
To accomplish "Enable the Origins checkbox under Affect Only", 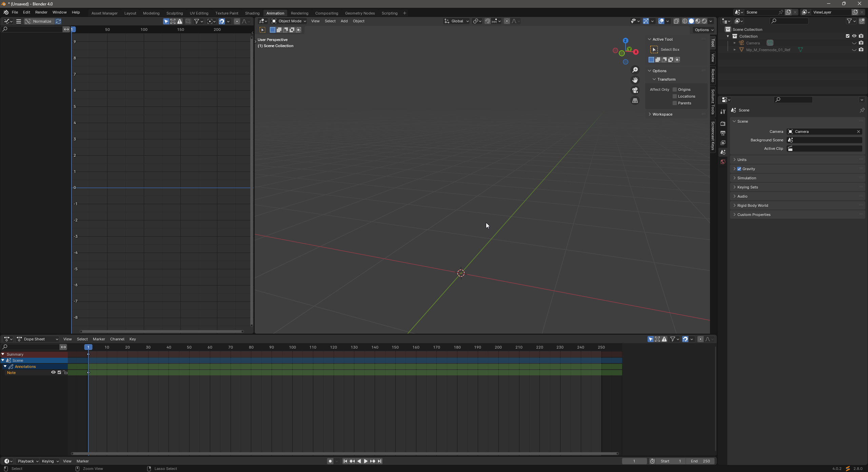I will (674, 90).
